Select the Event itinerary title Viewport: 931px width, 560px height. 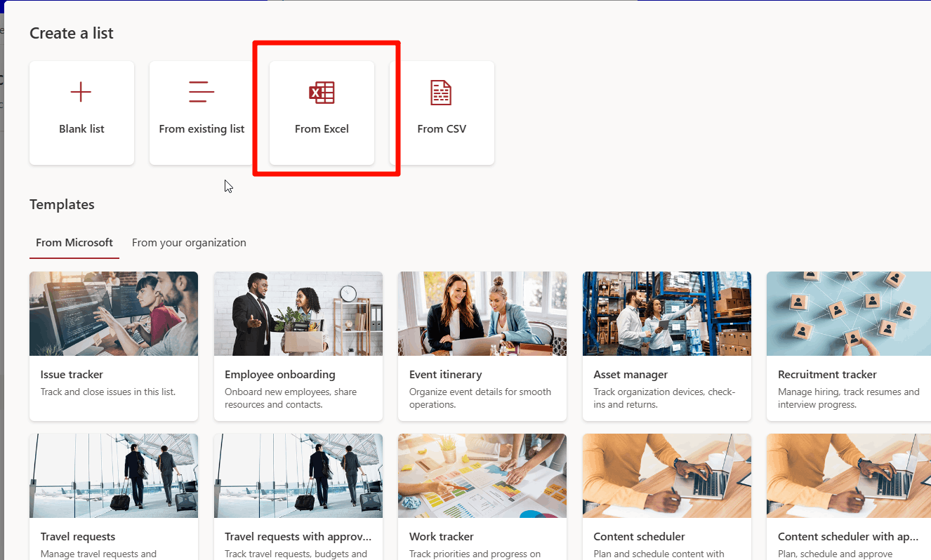click(446, 375)
